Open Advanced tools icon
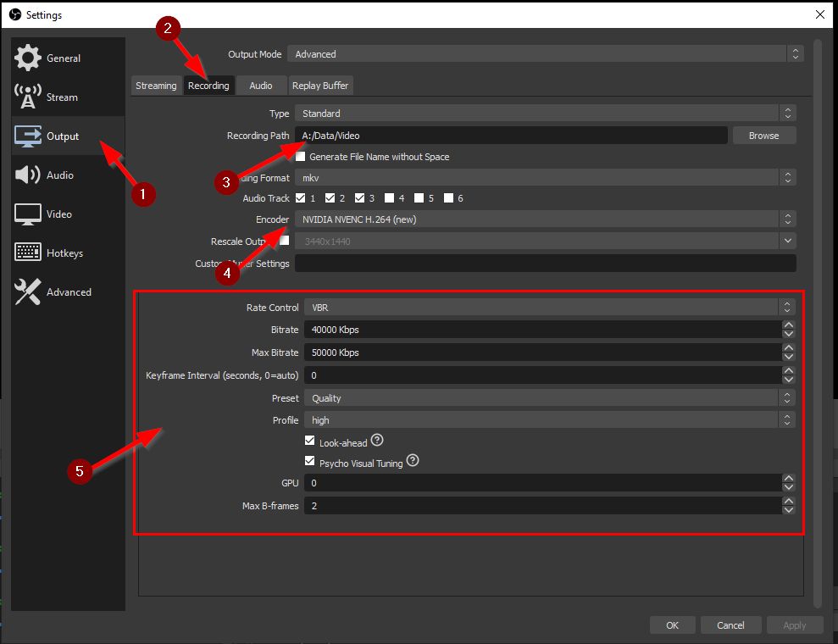The image size is (838, 644). coord(28,292)
